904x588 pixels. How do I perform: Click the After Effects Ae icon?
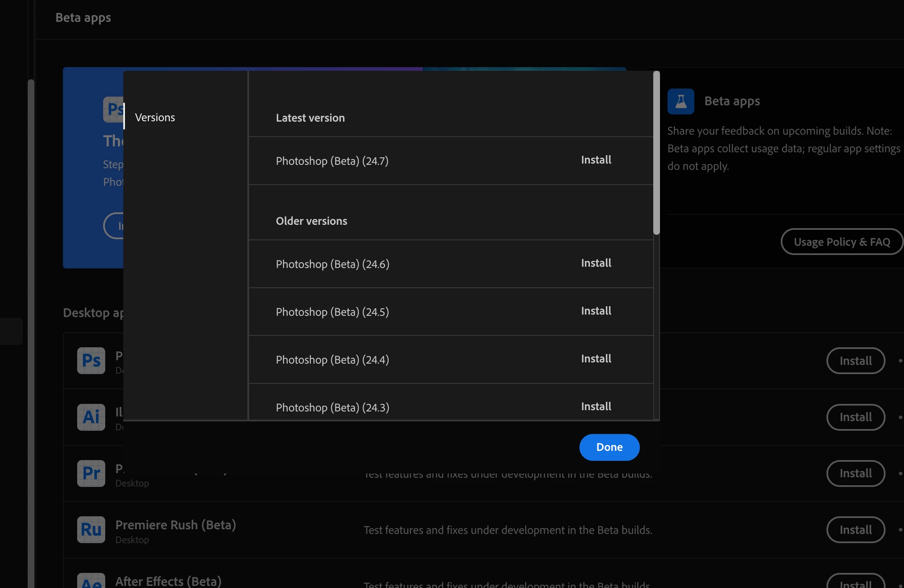pos(91,581)
